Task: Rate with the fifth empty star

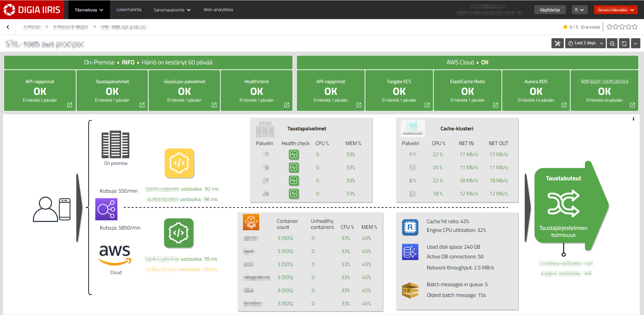Action: 635,27
